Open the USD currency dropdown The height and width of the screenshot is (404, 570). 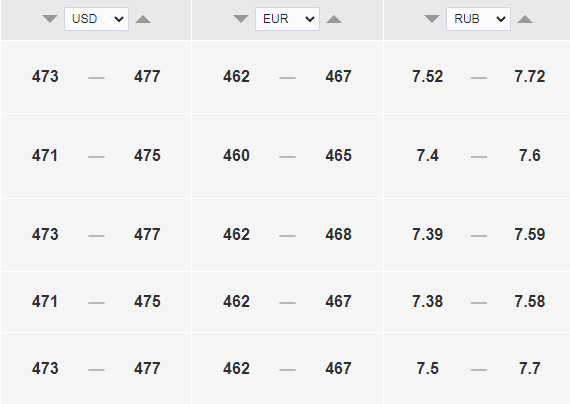coord(96,19)
